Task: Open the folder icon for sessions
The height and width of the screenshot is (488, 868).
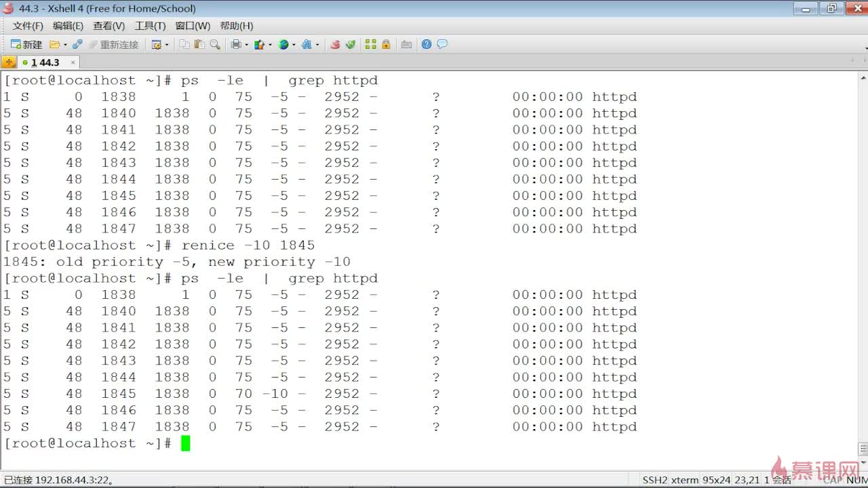Action: (x=54, y=44)
